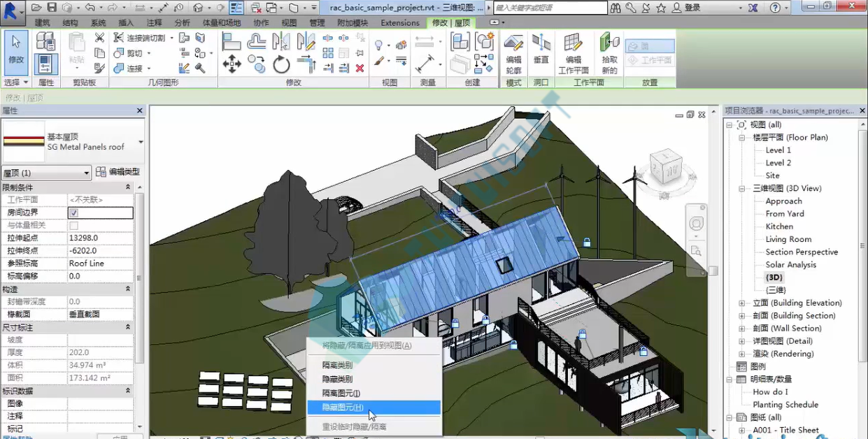
Task: Toggle the 房间边界 checkbox
Action: tap(73, 213)
